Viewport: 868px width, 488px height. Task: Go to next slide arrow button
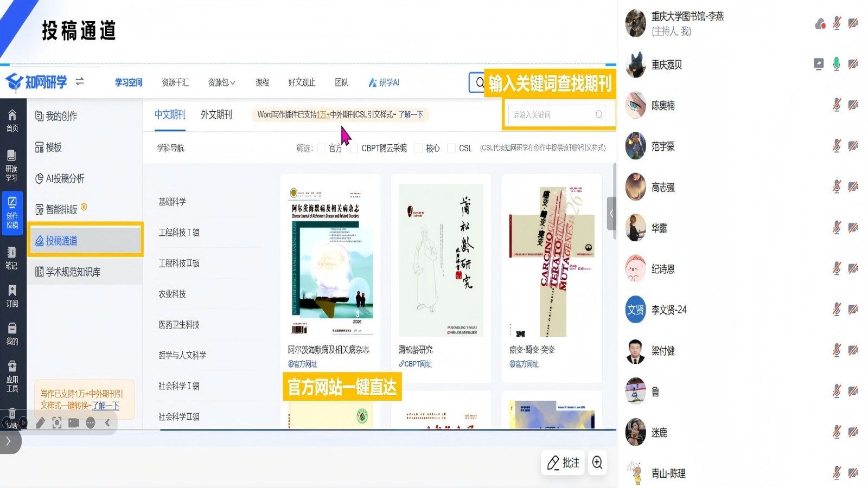coord(23,423)
